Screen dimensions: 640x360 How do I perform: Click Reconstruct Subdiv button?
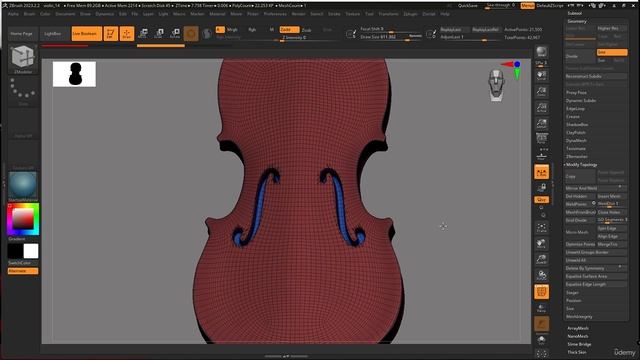tap(596, 76)
